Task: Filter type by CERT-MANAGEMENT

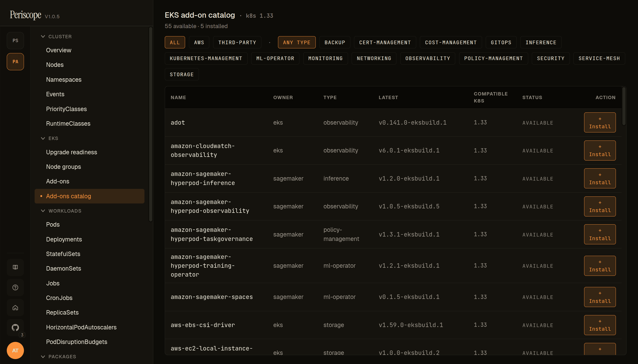Action: [385, 42]
